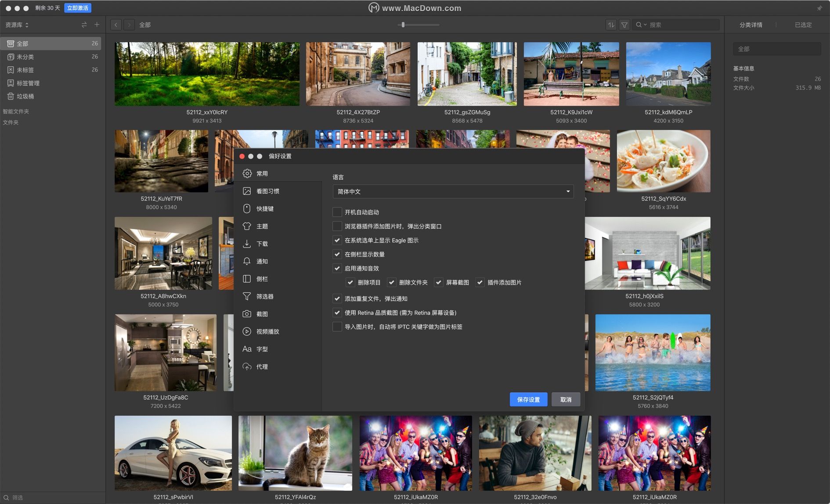Viewport: 830px width, 504px height.
Task: Click the 立即激活 activation button
Action: click(x=78, y=8)
